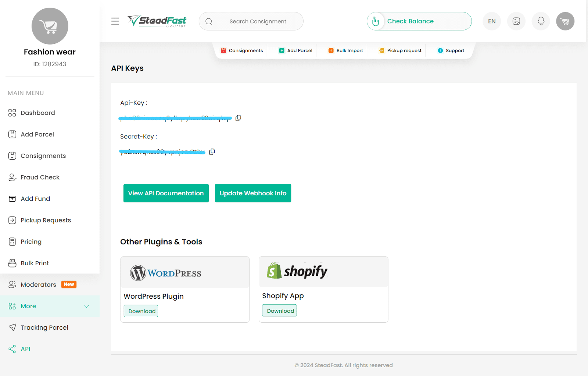Open the notes icon in header
The image size is (588, 376).
click(516, 21)
